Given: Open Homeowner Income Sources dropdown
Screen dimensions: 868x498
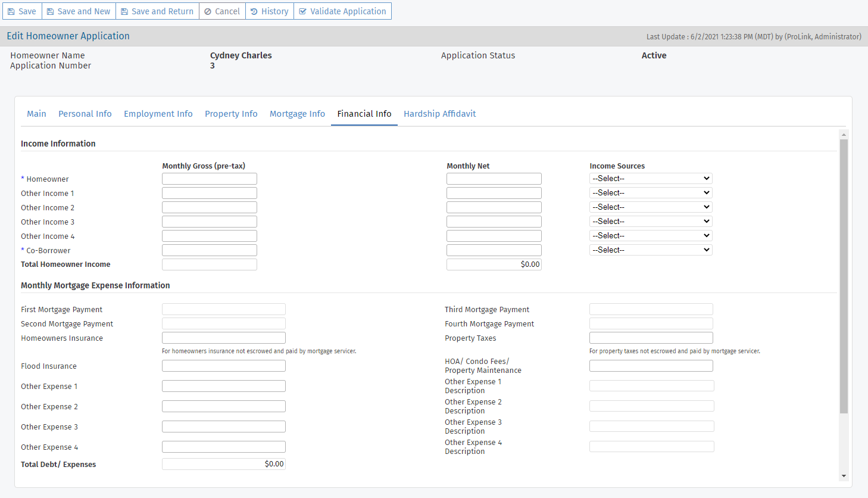Looking at the screenshot, I should (651, 179).
